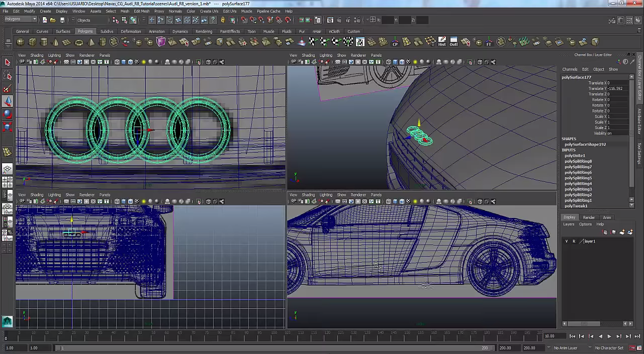Click the Hist shelf button

tap(442, 42)
